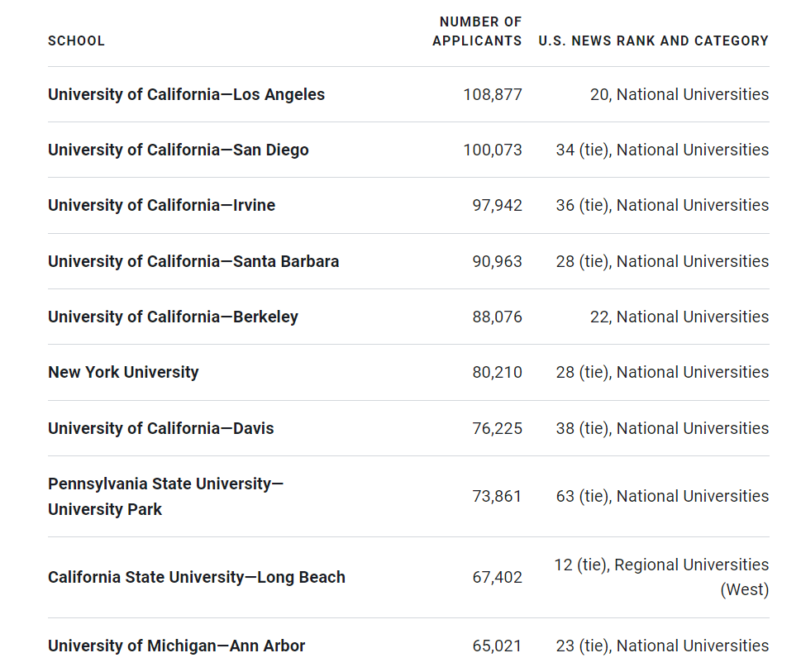801x672 pixels.
Task: Select University of California—Berkeley school name
Action: tap(173, 317)
